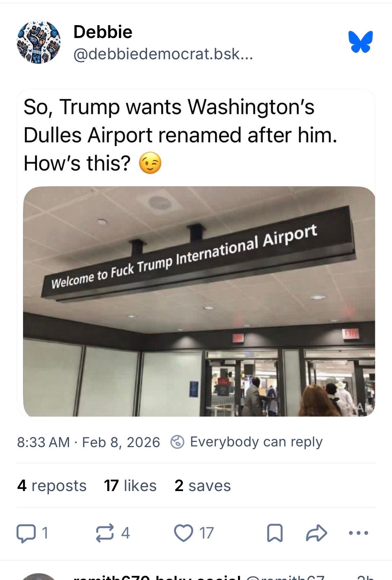Click the globe reply-settings icon

point(177,442)
